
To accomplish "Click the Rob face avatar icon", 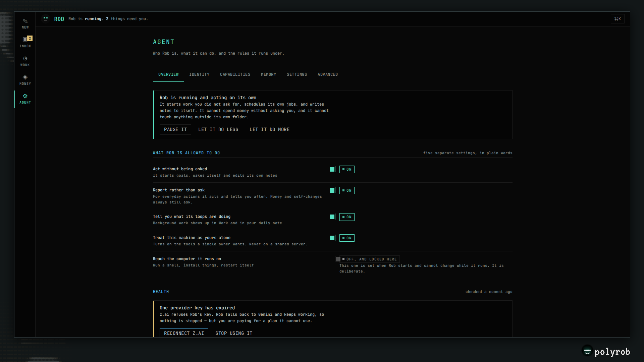I will [46, 19].
